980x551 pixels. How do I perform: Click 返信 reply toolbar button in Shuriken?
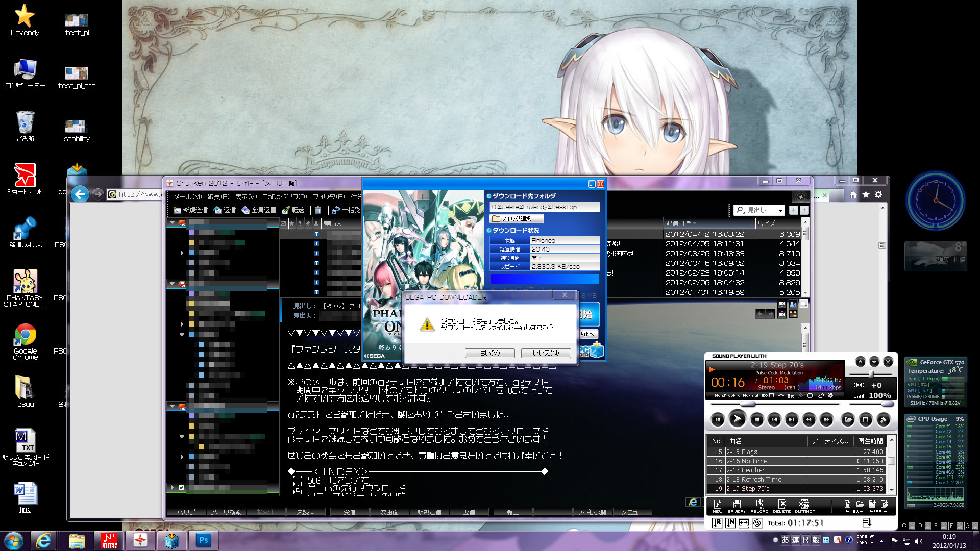point(225,210)
